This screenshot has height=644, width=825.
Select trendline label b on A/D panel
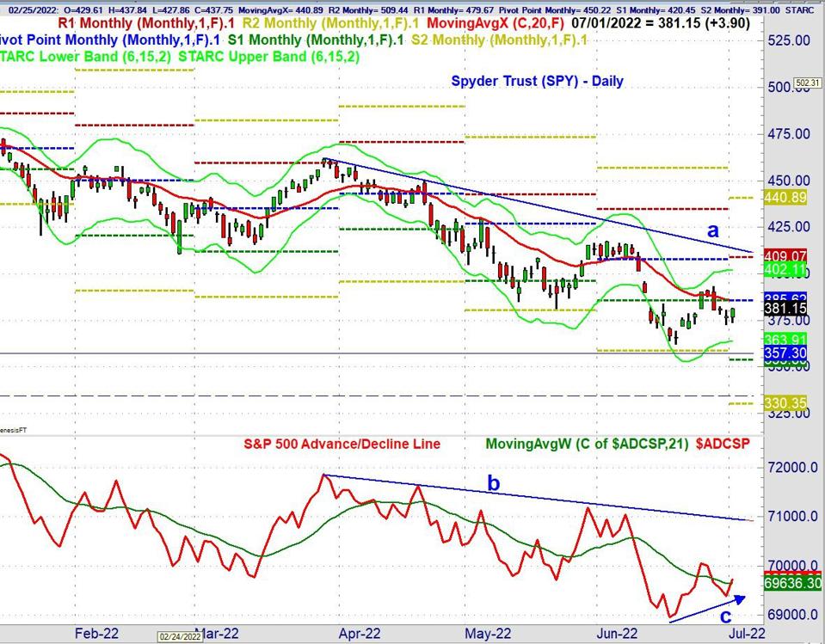(x=494, y=482)
